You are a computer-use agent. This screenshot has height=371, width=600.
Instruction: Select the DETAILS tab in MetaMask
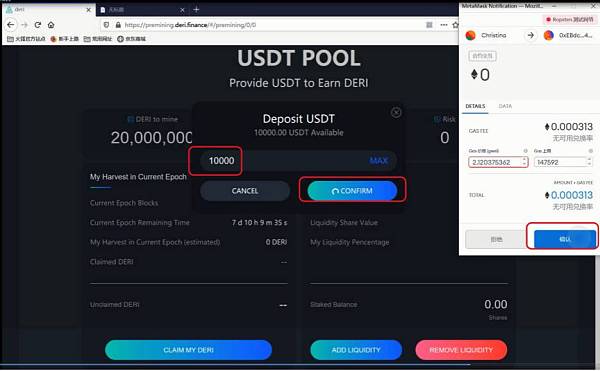point(475,106)
